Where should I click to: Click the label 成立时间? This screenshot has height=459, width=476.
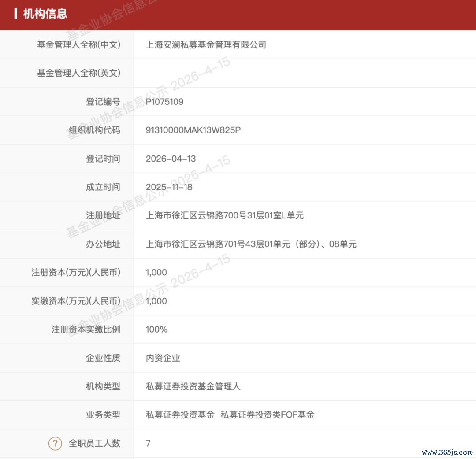pos(103,187)
